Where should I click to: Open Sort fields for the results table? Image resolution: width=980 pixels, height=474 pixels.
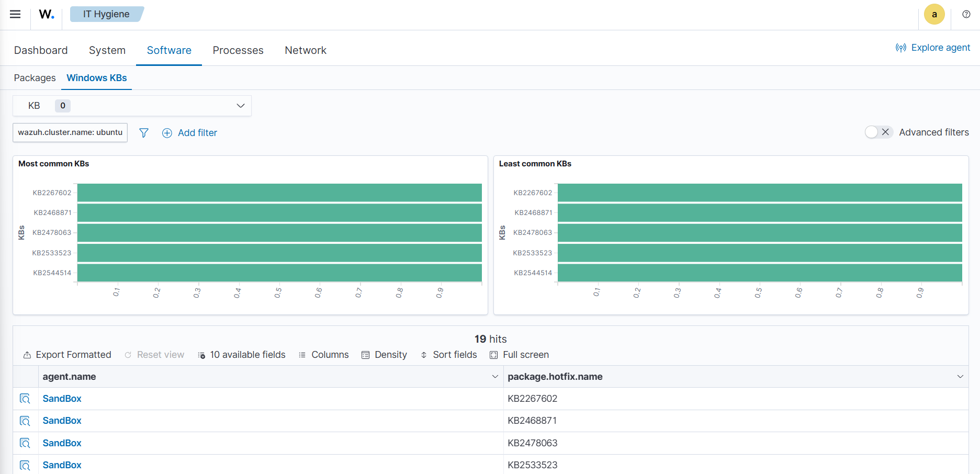[x=448, y=355]
